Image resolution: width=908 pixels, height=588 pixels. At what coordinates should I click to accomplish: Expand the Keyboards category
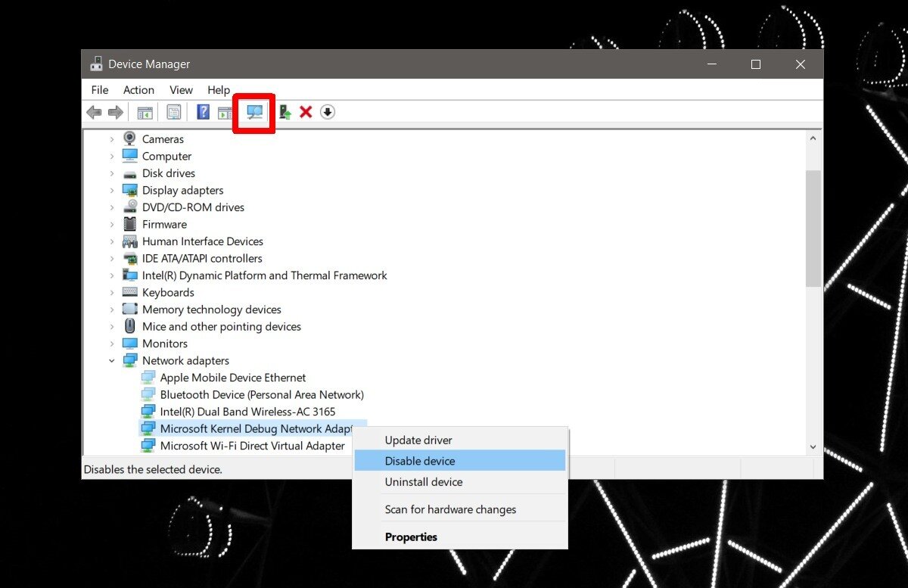coord(112,293)
